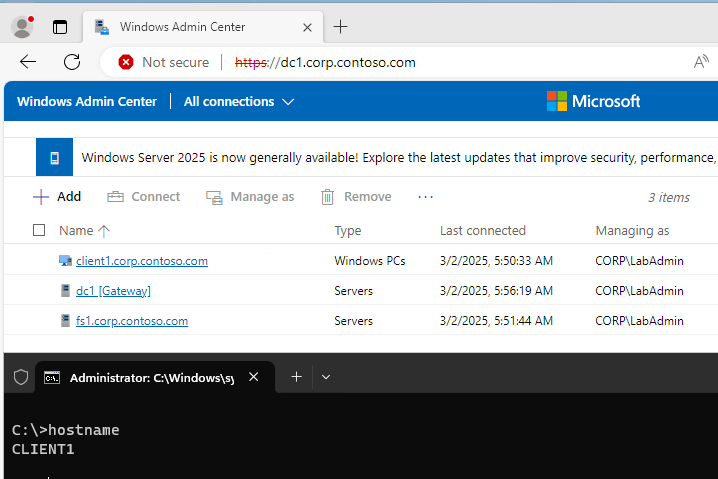Screen dimensions: 718x479
Task: Open the more actions ellipsis menu
Action: coord(426,197)
